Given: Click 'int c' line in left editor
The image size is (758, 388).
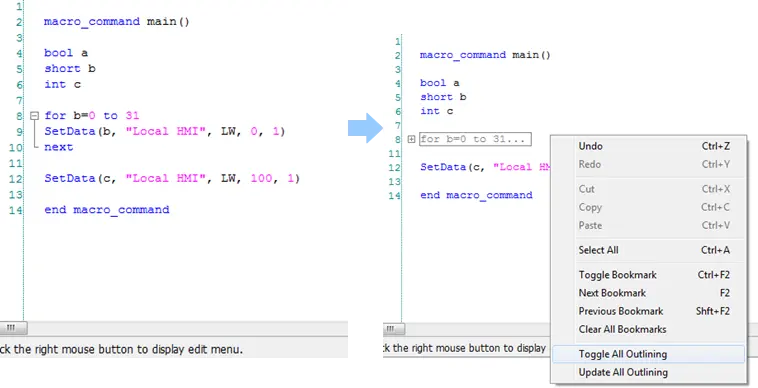Looking at the screenshot, I should [x=63, y=85].
